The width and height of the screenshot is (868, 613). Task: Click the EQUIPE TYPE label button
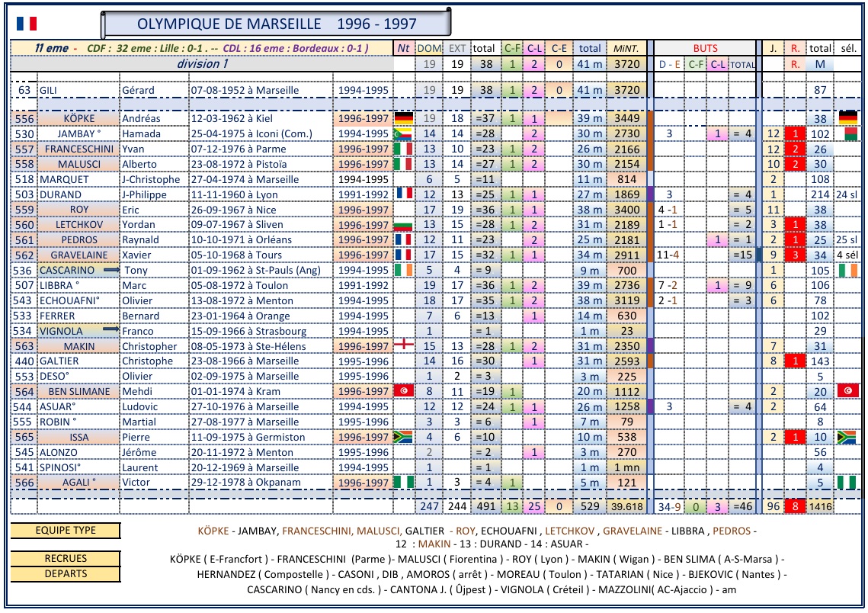[65, 531]
